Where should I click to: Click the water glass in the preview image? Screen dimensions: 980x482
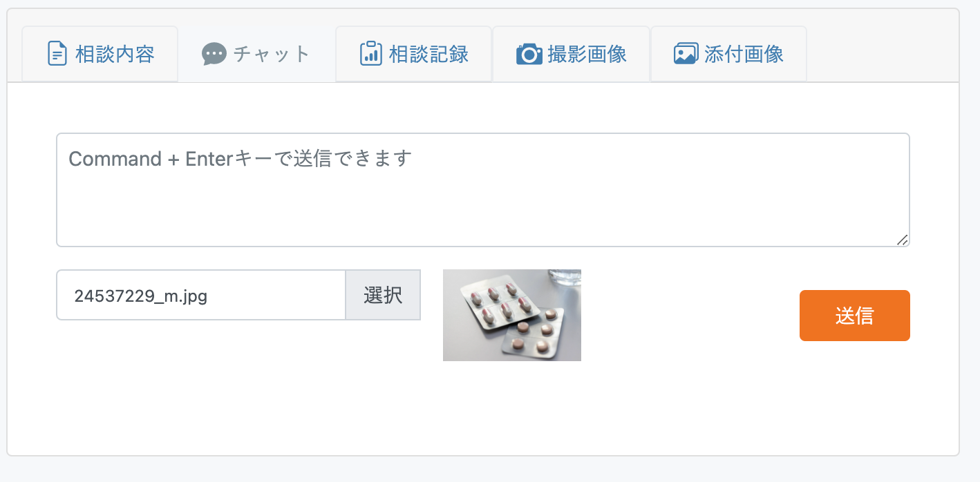565,276
